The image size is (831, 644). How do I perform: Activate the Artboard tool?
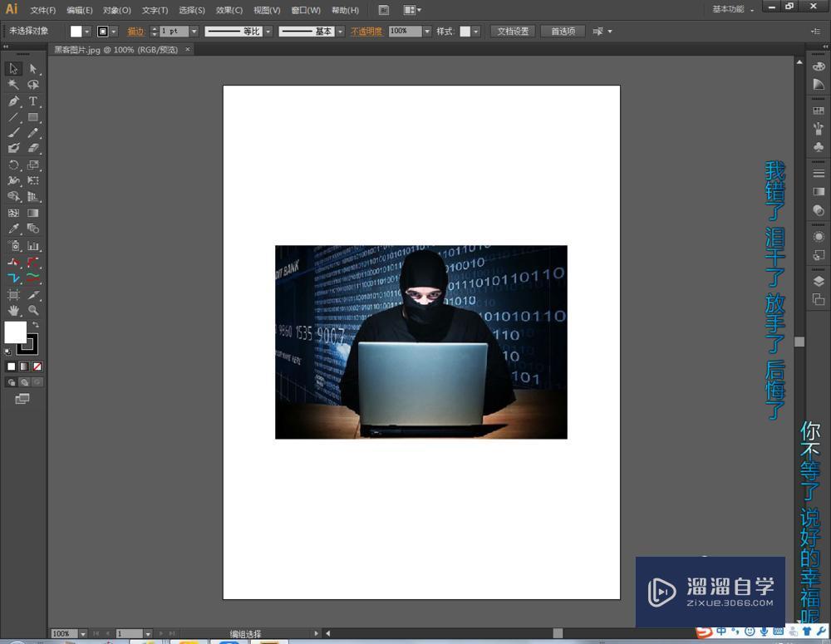[13, 295]
